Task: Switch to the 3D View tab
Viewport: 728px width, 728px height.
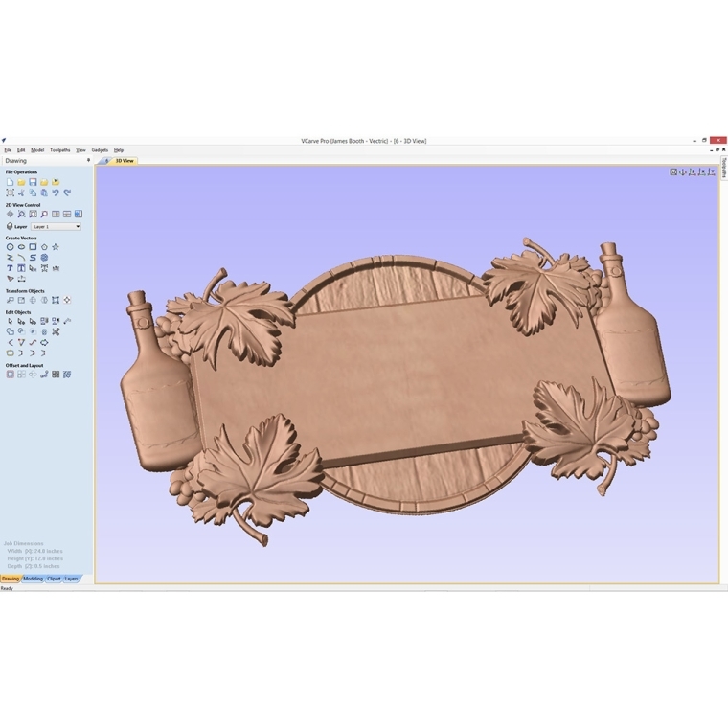Action: tap(125, 161)
